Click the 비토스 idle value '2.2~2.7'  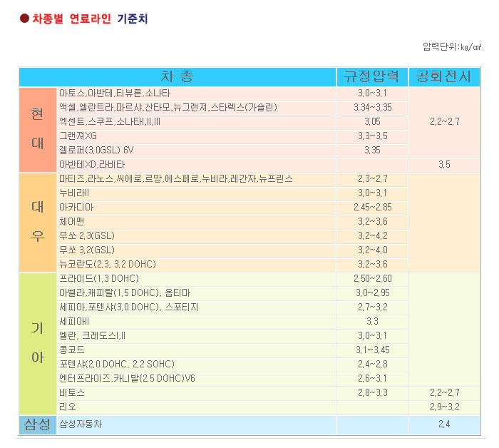(444, 393)
